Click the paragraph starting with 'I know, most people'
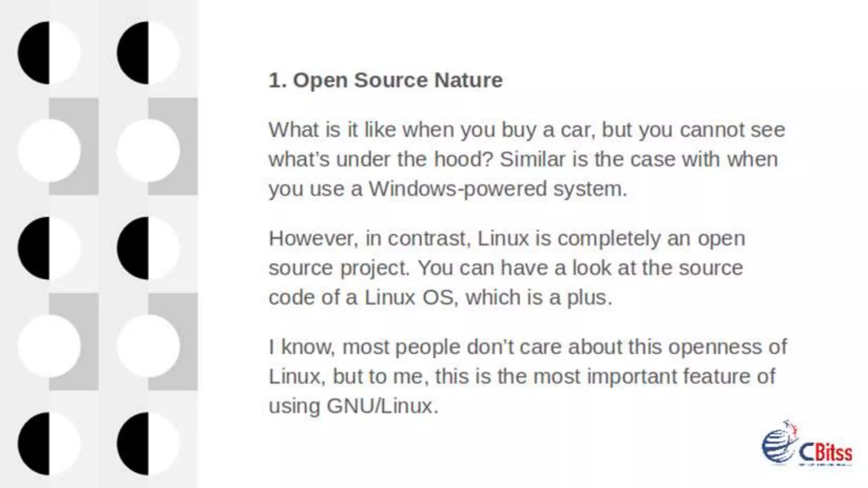Screen dimensions: 868x488 [x=528, y=376]
